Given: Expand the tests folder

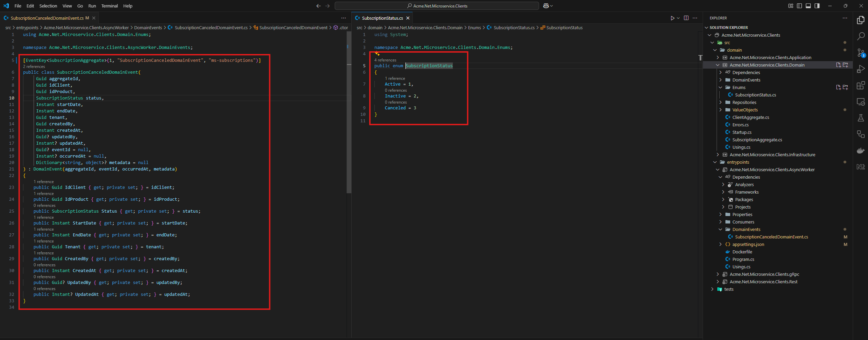Looking at the screenshot, I should pyautogui.click(x=712, y=289).
